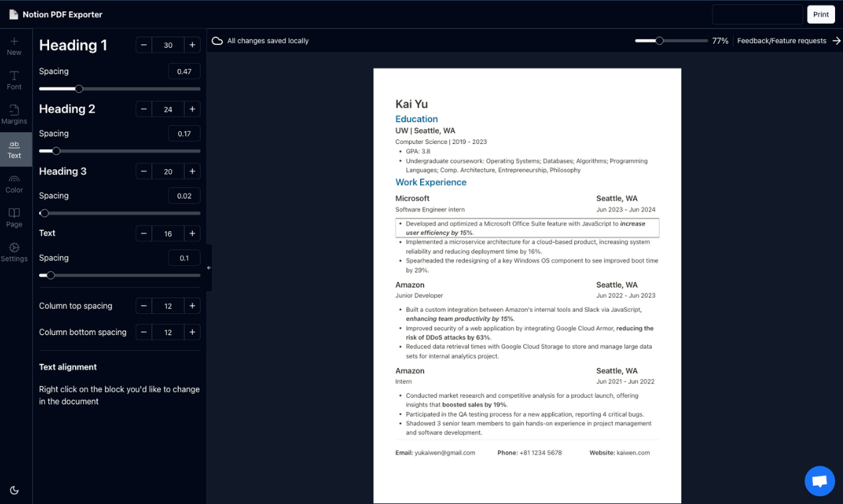843x504 pixels.
Task: Click Column top spacing field 12
Action: coord(168,306)
